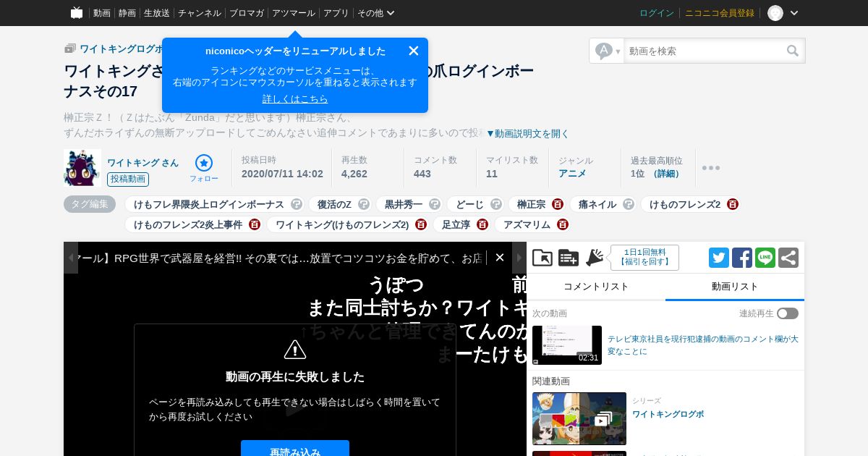Open red dictionary icon for けものフレンズ2炎上事件

pos(255,225)
